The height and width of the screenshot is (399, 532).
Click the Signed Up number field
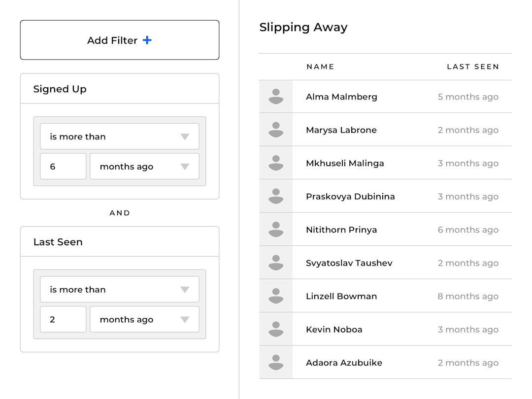[63, 166]
